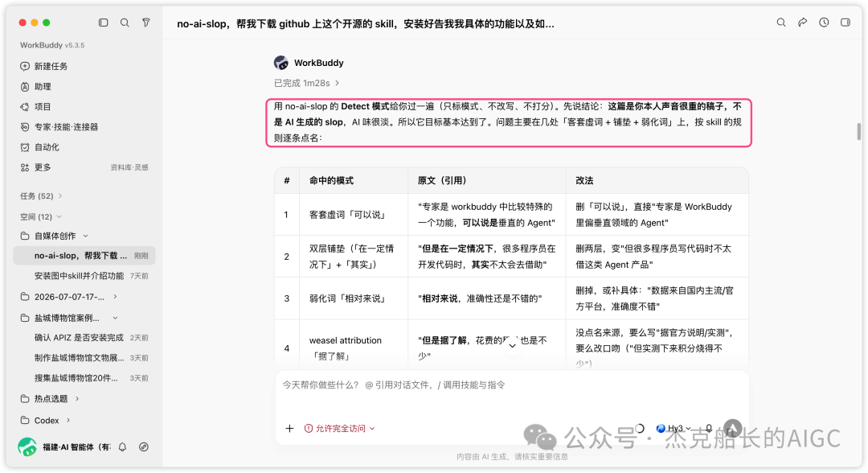Collapse the 空间 (12) section
868x473 pixels.
pyautogui.click(x=41, y=216)
